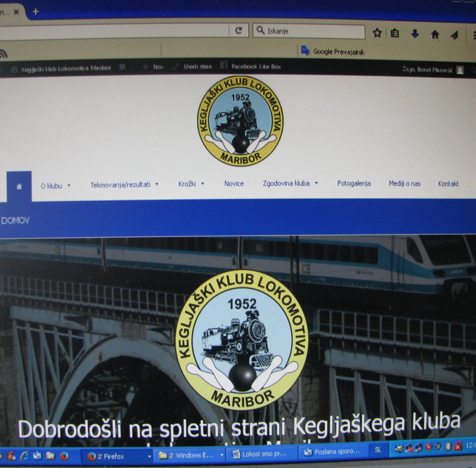The image size is (476, 468).
Task: Expand the Firefox taskbar group arrow
Action: [150, 456]
